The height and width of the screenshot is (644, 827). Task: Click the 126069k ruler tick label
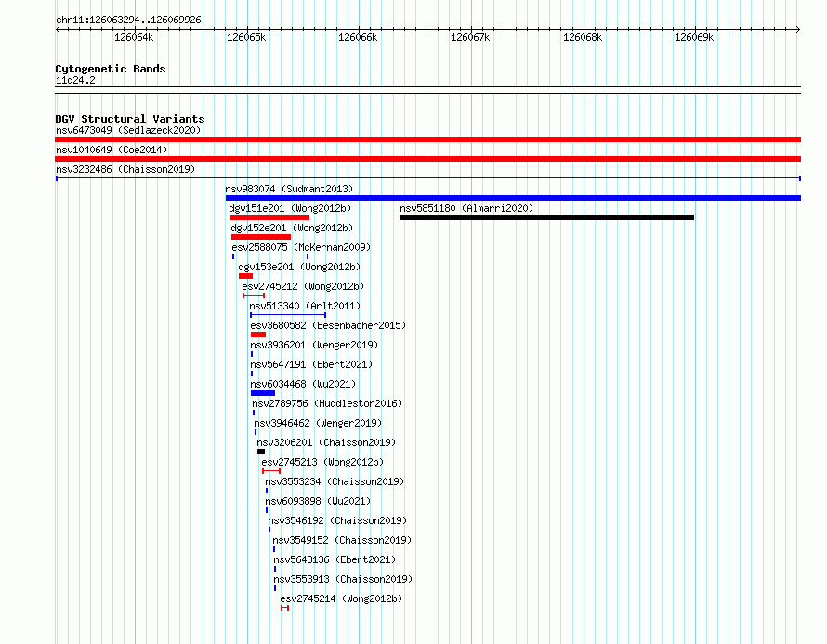click(x=694, y=37)
